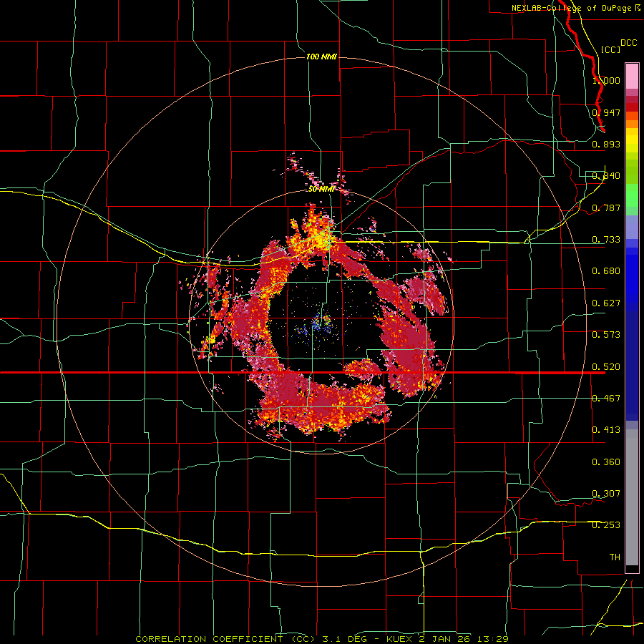The image size is (644, 644).
Task: Select the 0.307 scale value
Action: click(x=606, y=494)
